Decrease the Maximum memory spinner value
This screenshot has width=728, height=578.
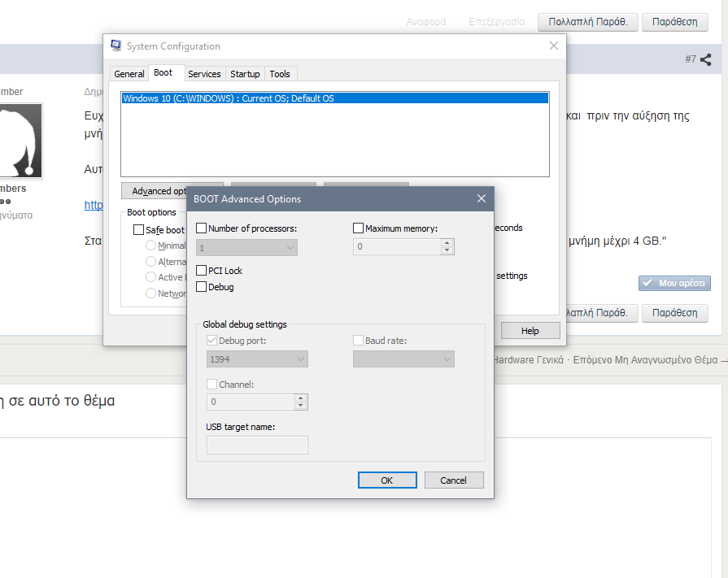(x=447, y=250)
